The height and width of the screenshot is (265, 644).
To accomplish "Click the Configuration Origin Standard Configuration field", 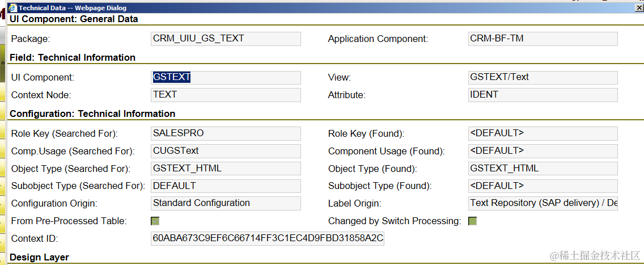I will coord(226,203).
